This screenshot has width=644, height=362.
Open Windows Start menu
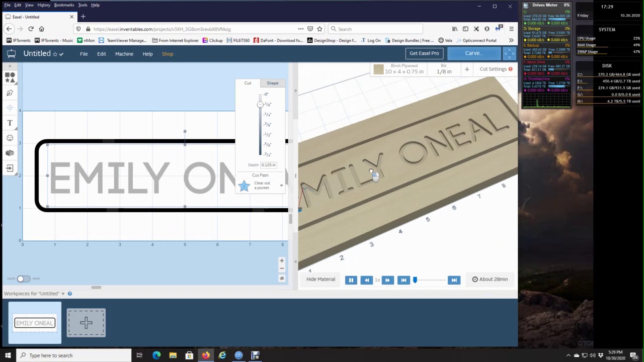[8, 355]
